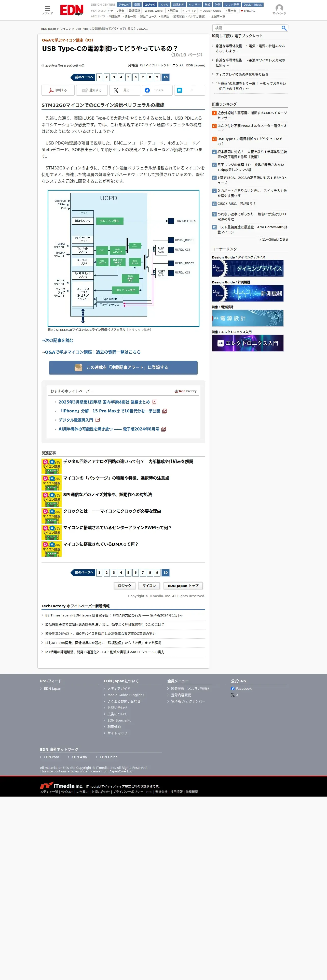Open external link icon beside AI用半導体 item
The image size is (327, 980).
click(x=163, y=429)
